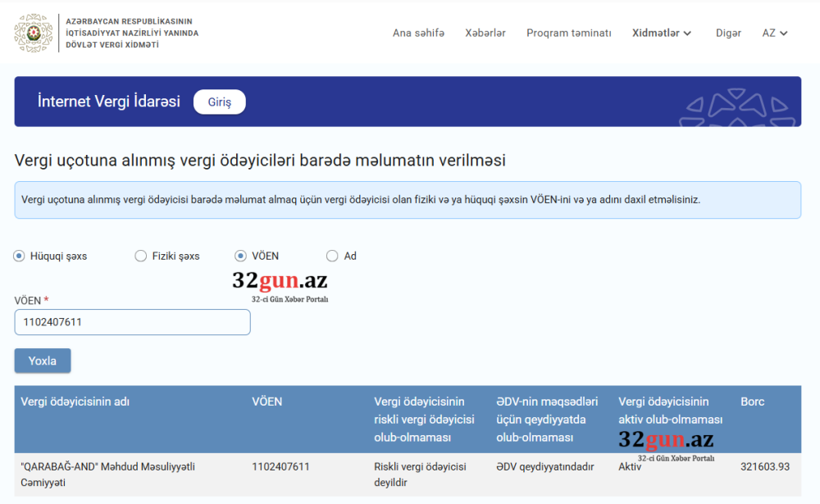Open the "Xəbərlər" page
The height and width of the screenshot is (504, 820).
(x=485, y=33)
